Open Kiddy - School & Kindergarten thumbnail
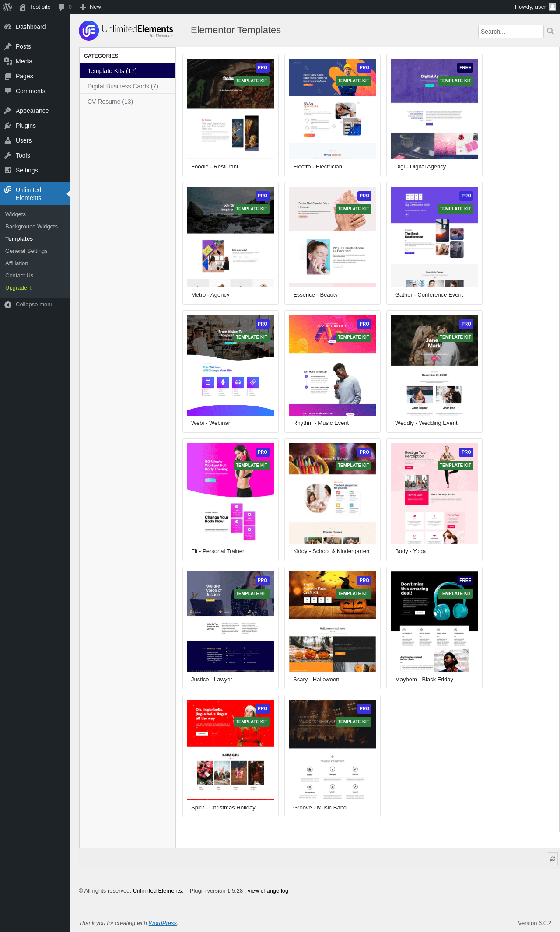 pos(332,494)
